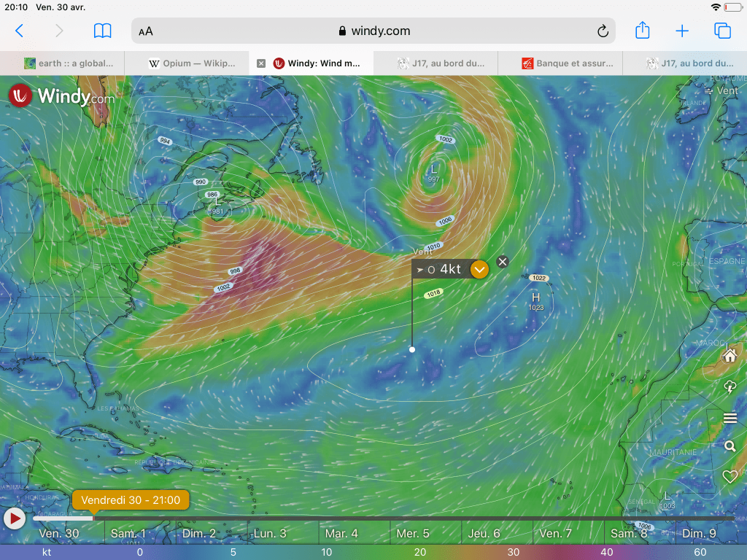Expand the 4kt wind picker details
Screen dimensions: 747x560
(x=479, y=270)
